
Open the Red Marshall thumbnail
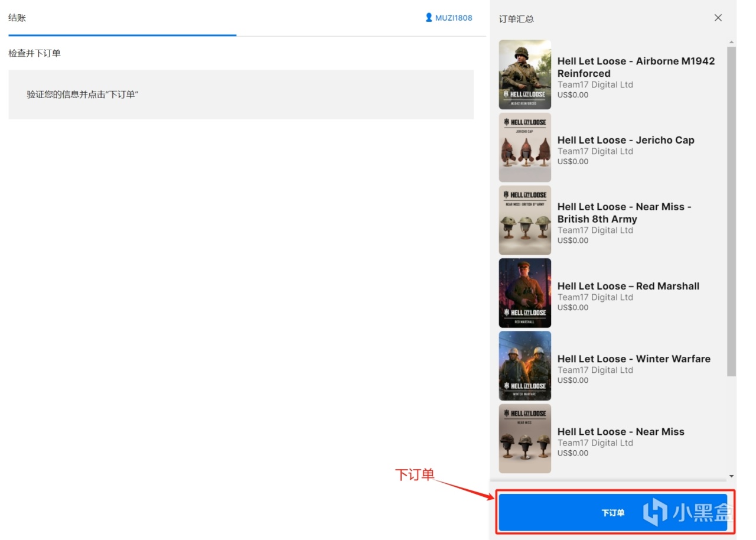(x=525, y=293)
